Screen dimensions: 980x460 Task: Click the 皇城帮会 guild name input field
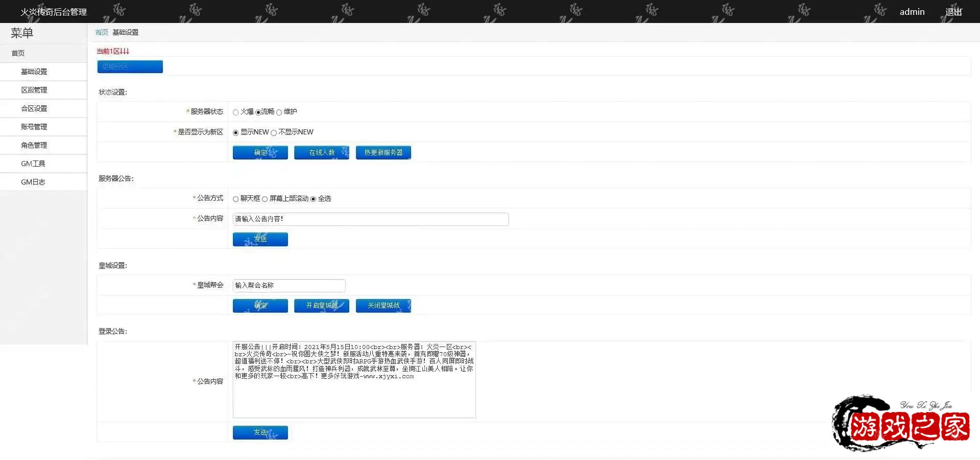(x=289, y=285)
